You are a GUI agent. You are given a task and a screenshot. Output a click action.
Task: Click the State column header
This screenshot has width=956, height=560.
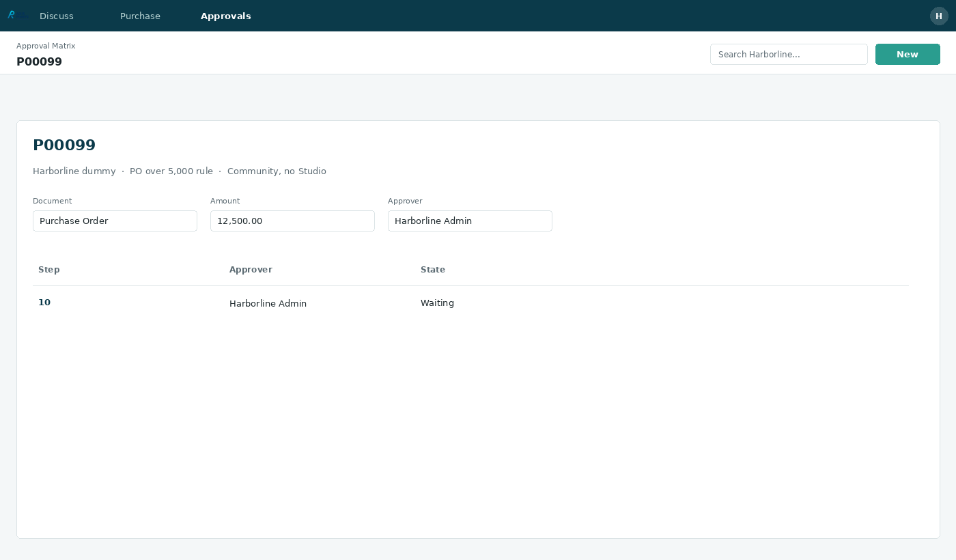pyautogui.click(x=433, y=270)
